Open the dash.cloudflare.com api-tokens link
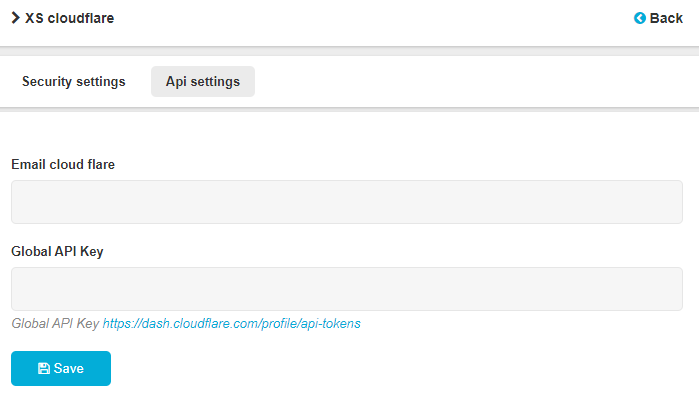699x406 pixels. click(231, 324)
